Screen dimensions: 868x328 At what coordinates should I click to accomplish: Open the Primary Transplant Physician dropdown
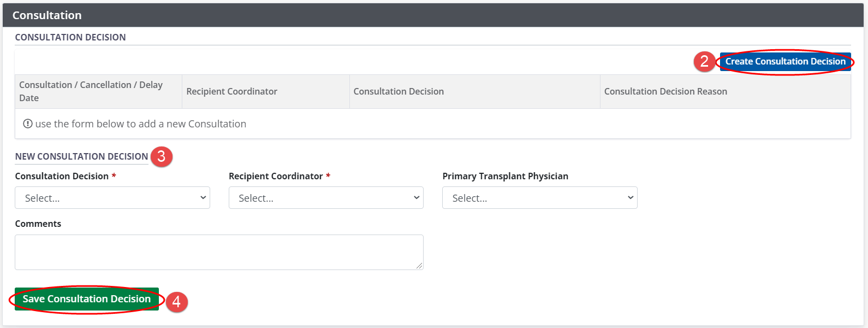click(x=539, y=198)
